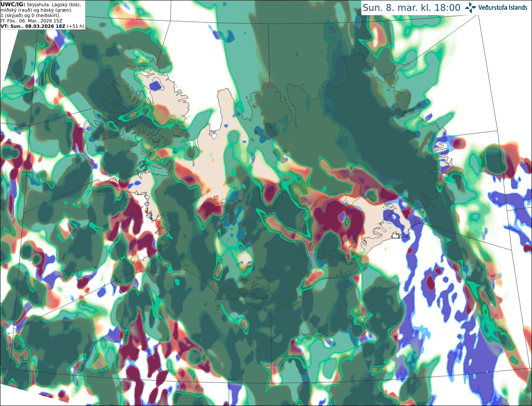
Task: Click the Veðurstofa Íslands star logo icon
Action: coord(470,7)
